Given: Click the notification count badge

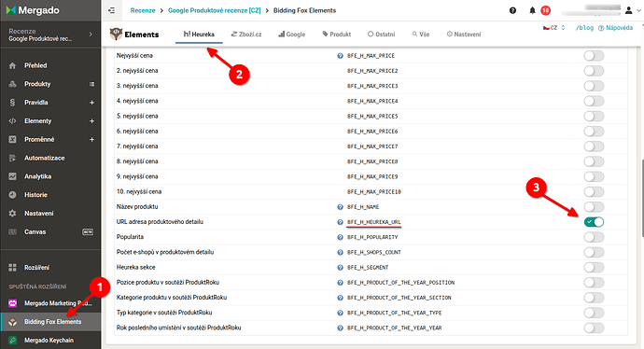Looking at the screenshot, I should coord(545,10).
